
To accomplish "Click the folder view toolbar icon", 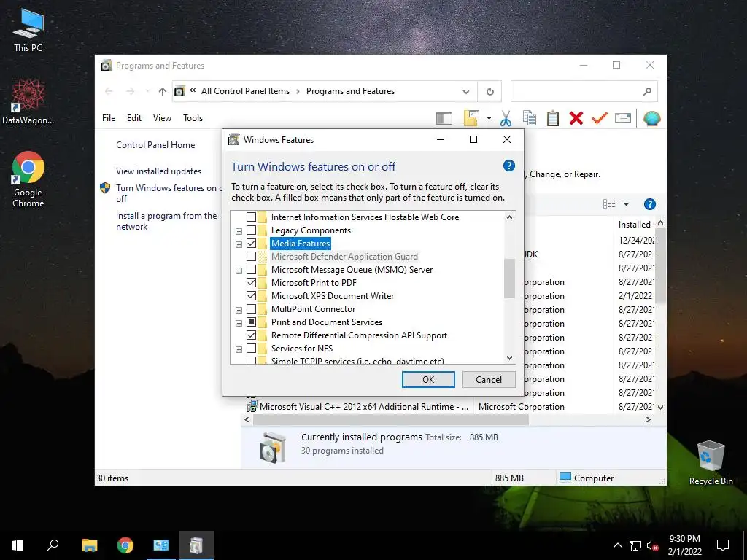I will point(471,118).
